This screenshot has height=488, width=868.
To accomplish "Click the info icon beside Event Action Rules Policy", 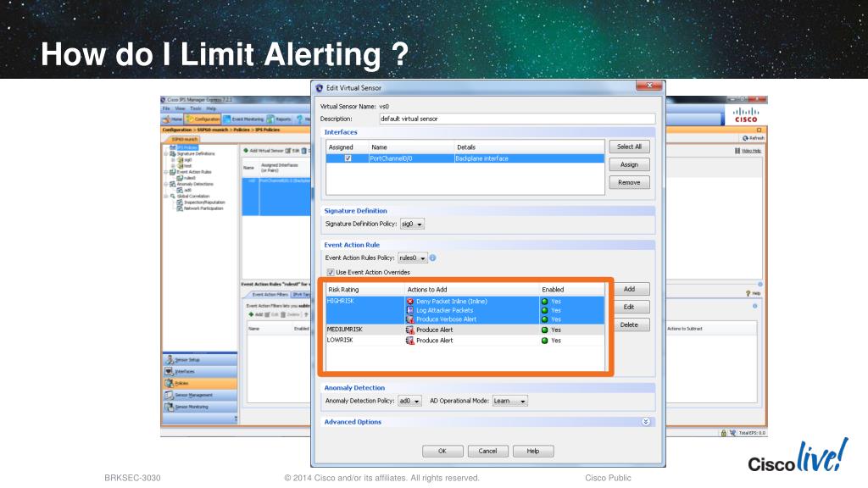I will (x=433, y=258).
